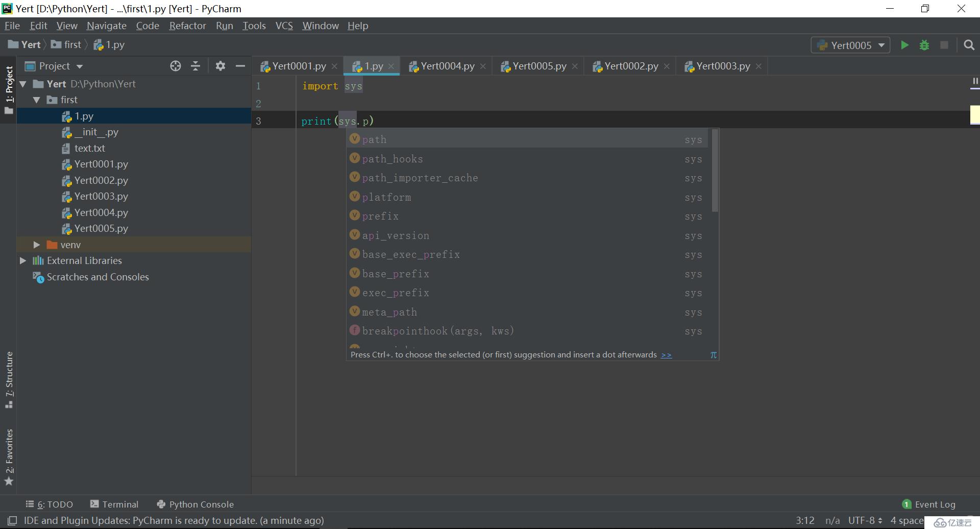Click the >> link in completion hint
This screenshot has width=980, height=529.
666,355
